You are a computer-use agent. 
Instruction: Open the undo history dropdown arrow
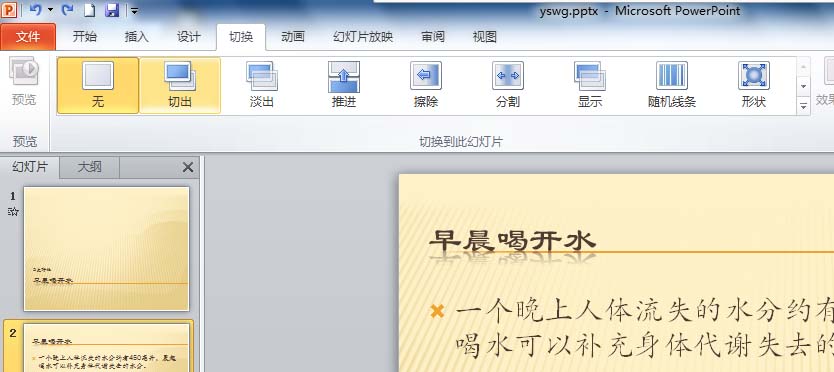51,10
